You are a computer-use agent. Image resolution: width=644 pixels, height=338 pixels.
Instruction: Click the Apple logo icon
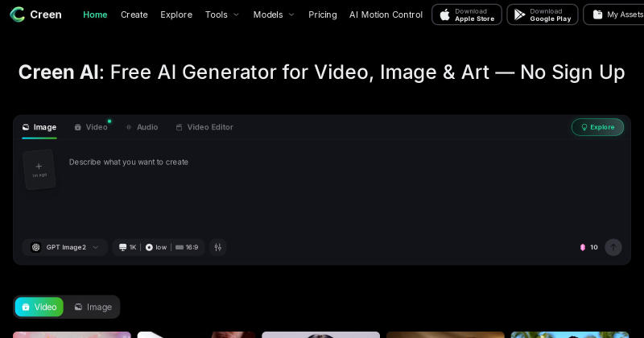coord(445,14)
